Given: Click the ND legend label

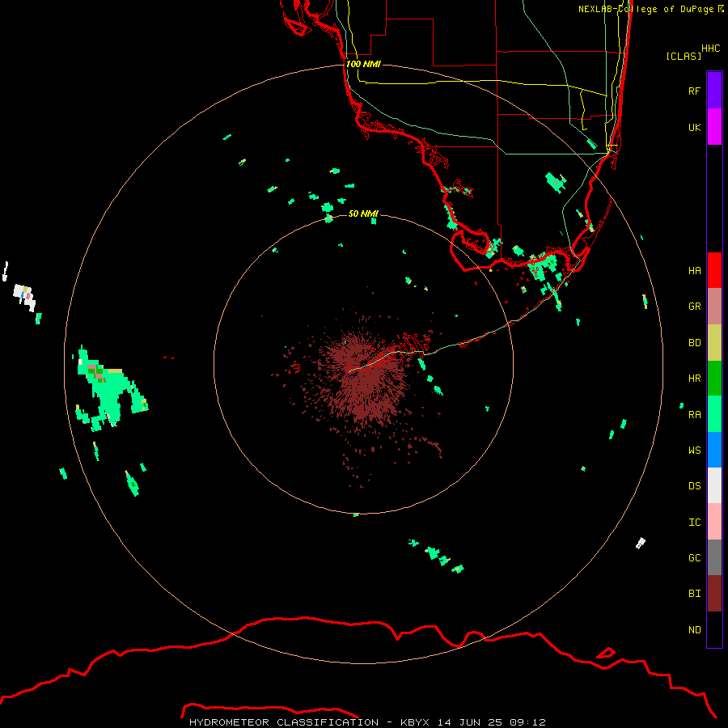Looking at the screenshot, I should click(694, 629).
